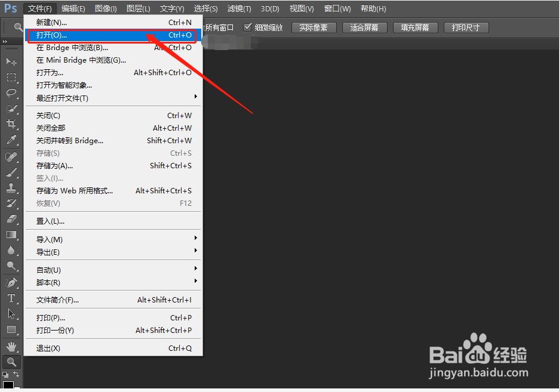Choose 关闭全部 menu item

coord(113,128)
